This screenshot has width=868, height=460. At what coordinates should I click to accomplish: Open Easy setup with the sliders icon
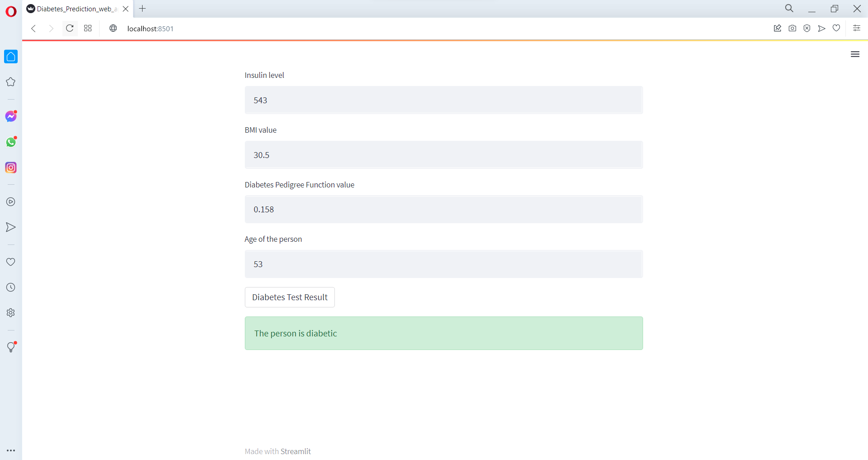pos(857,28)
